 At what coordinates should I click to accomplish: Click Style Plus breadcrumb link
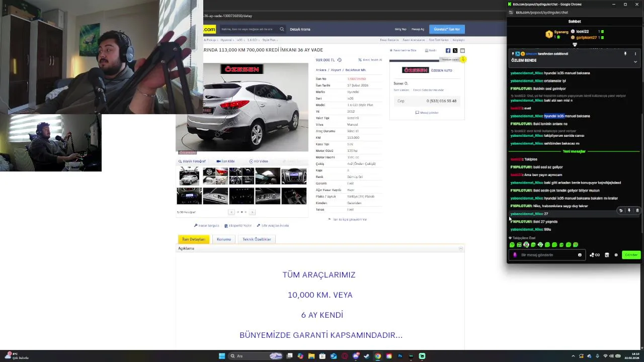coord(269,40)
